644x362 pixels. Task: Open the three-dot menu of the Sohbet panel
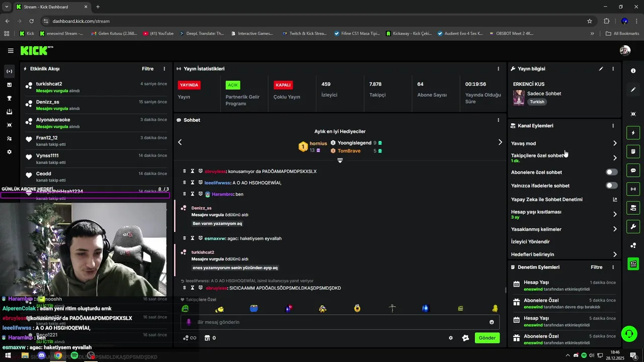coord(499,120)
